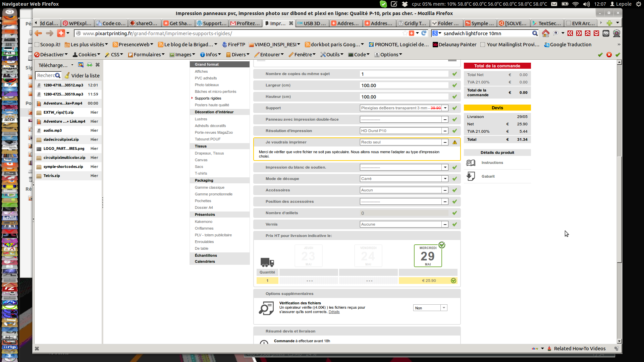Open the PVC adhésifs category link

coord(206,78)
